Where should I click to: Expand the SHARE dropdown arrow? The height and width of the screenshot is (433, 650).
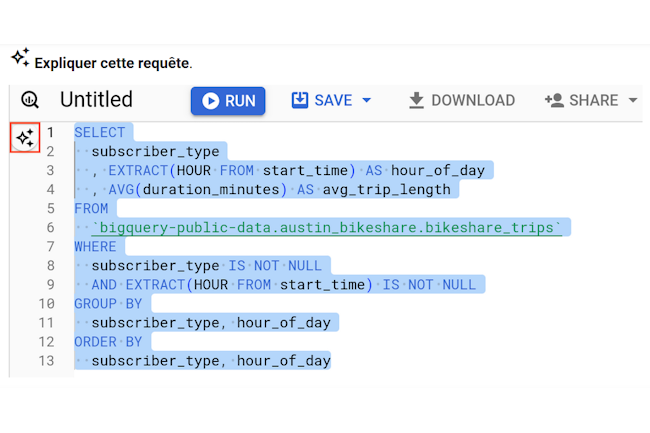(633, 100)
